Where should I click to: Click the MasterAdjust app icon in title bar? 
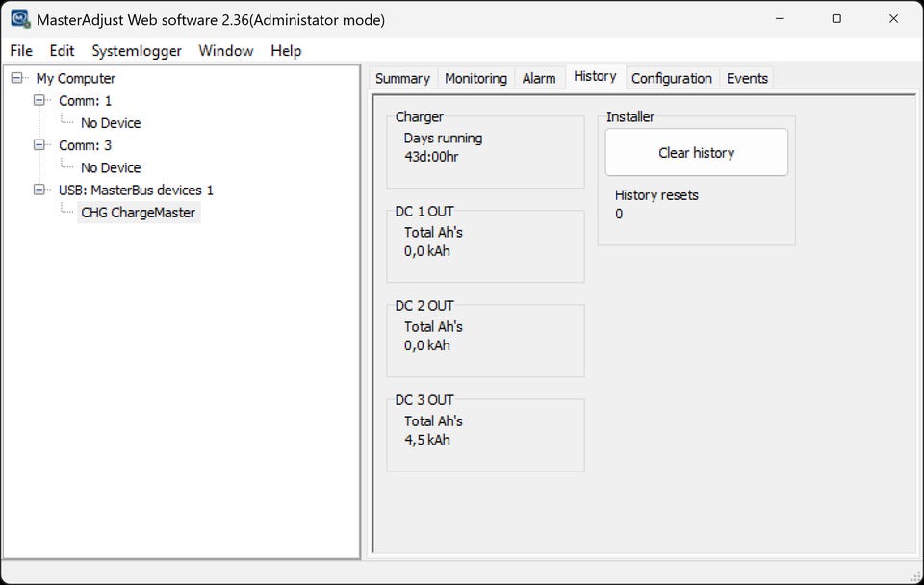pos(20,19)
